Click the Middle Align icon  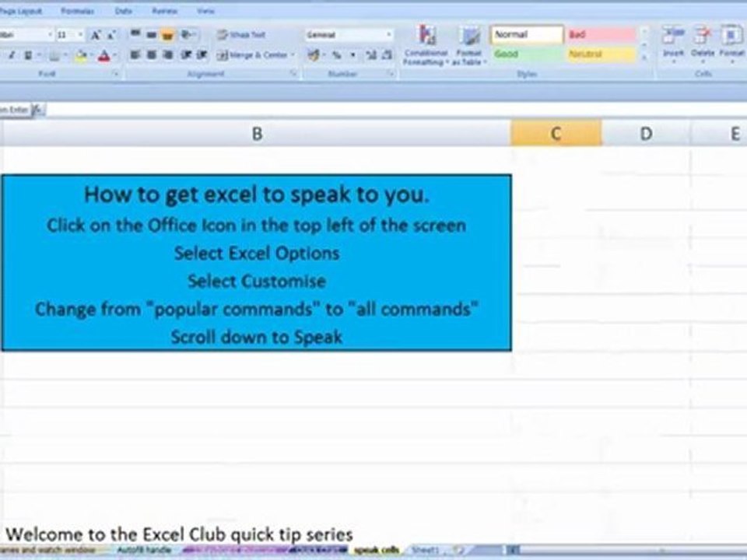point(152,34)
